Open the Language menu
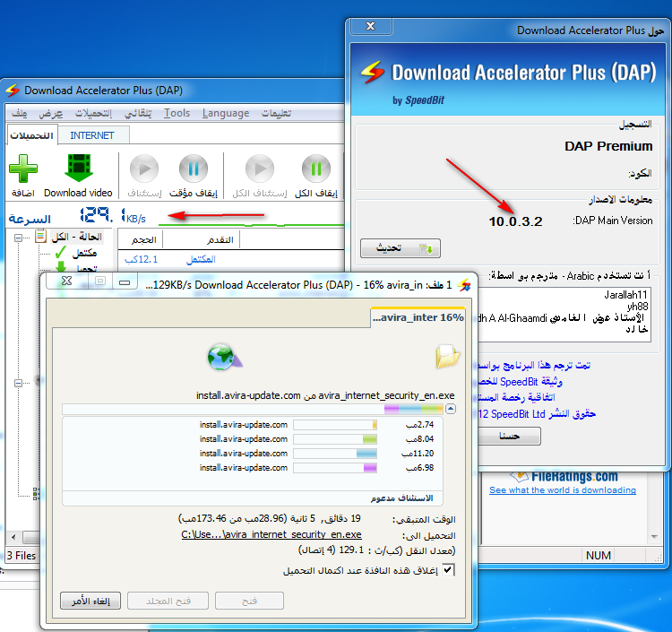Screen dimensions: 672x632 (226, 113)
